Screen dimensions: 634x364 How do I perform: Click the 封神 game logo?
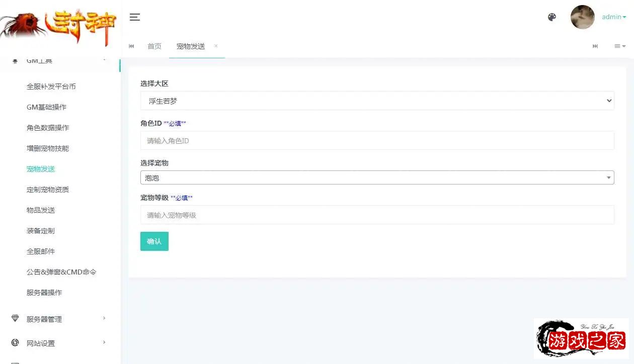point(59,25)
